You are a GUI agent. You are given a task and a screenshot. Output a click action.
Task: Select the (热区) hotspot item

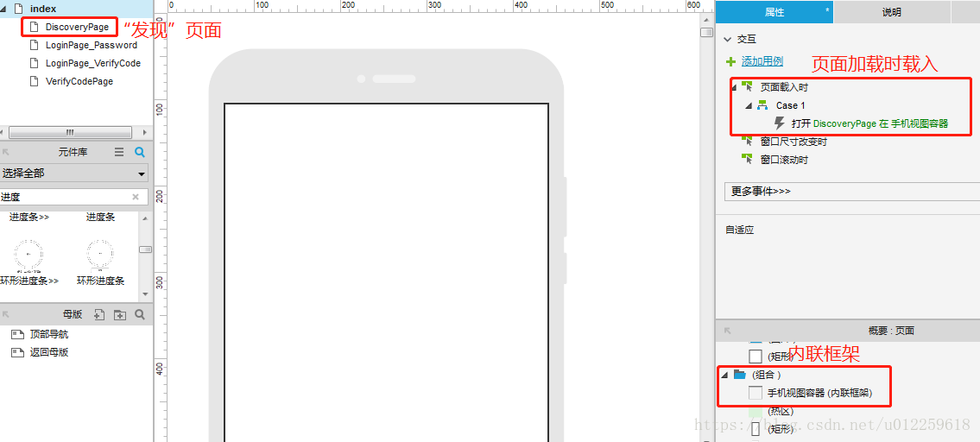coord(780,412)
